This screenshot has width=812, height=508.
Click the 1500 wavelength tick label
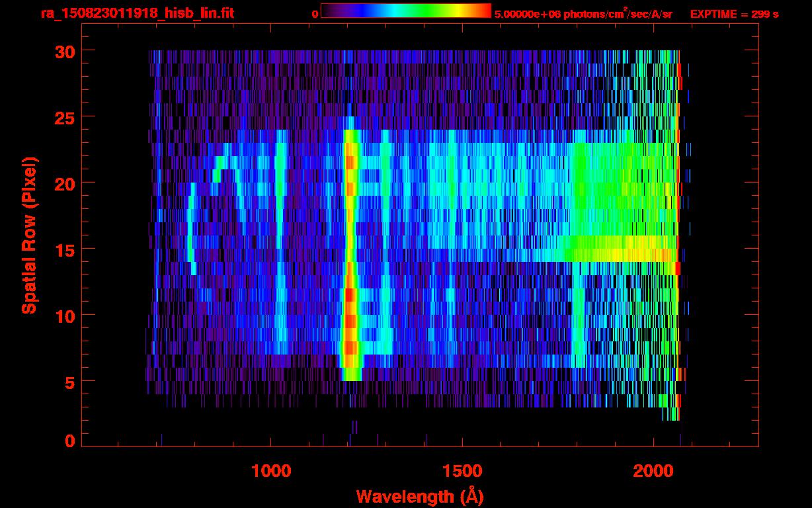click(x=462, y=470)
